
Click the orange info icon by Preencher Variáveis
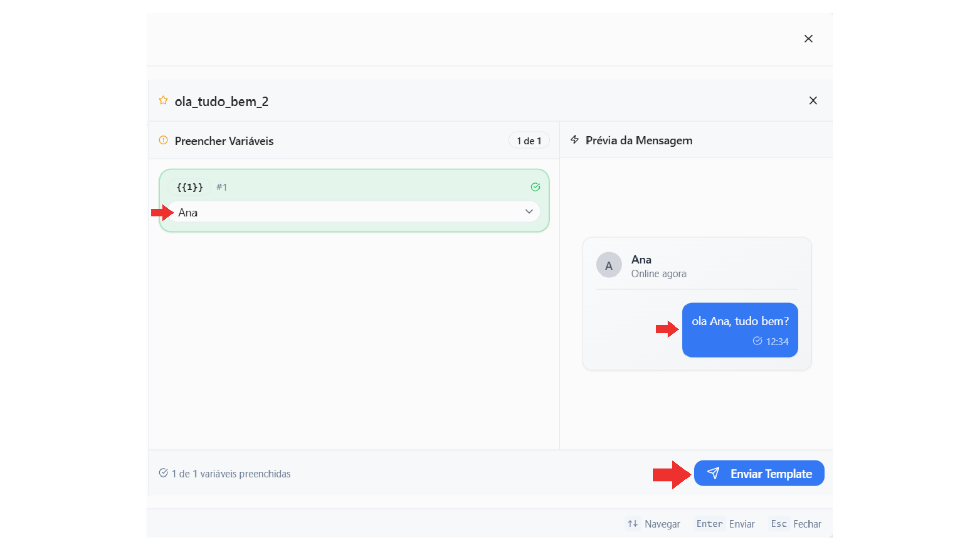pos(163,140)
